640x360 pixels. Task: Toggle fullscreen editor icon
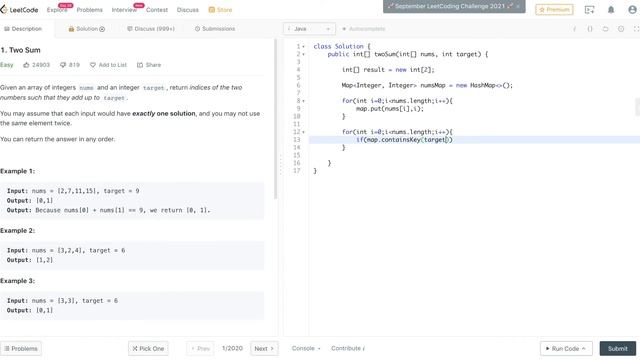[636, 29]
